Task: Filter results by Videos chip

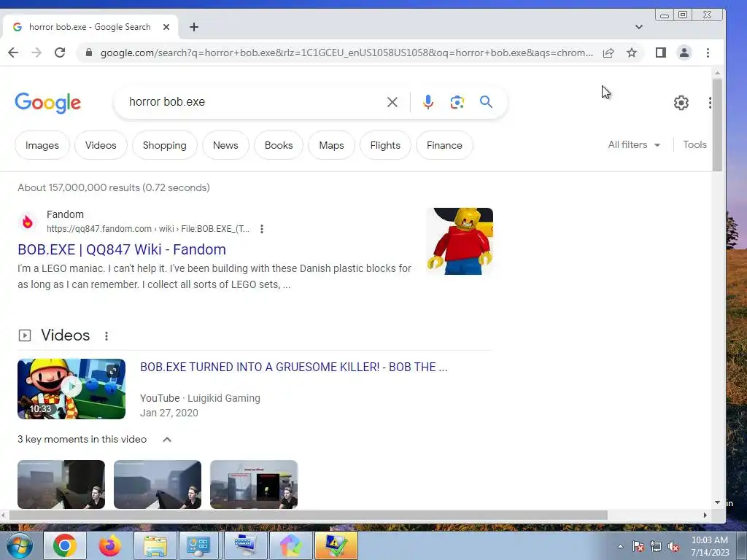Action: tap(101, 145)
